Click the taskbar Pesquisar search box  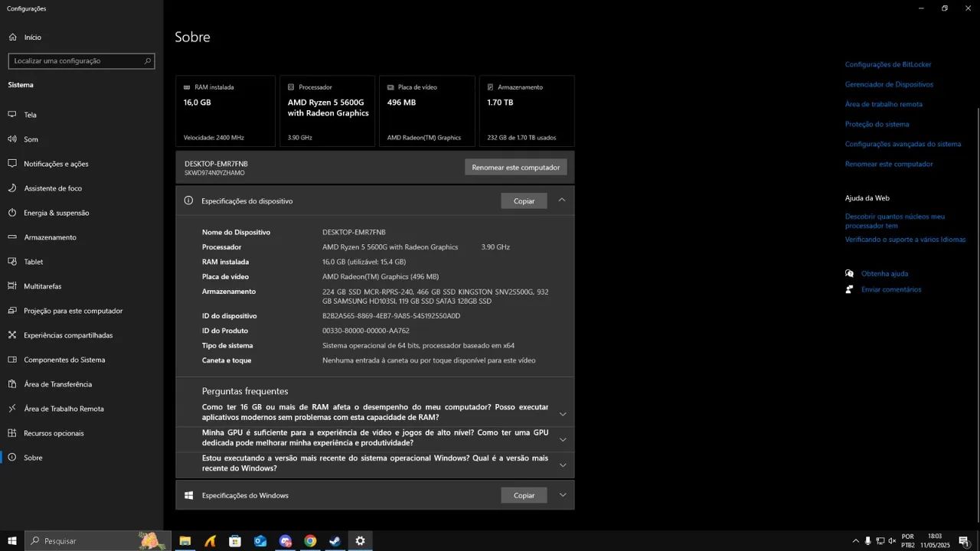pos(98,541)
